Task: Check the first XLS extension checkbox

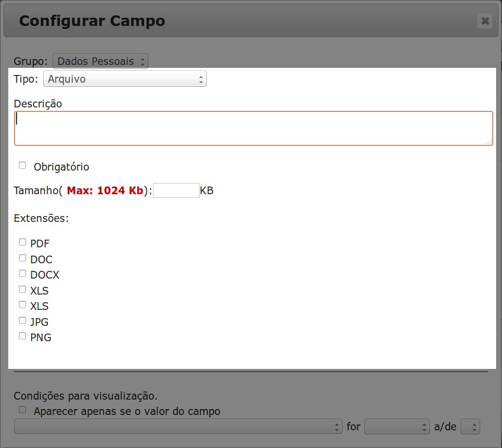Action: click(22, 290)
